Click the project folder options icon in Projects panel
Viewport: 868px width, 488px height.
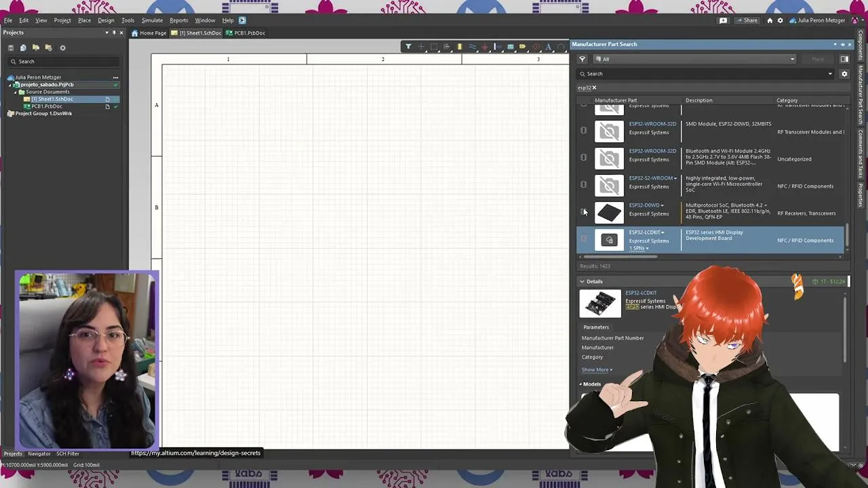[49, 47]
